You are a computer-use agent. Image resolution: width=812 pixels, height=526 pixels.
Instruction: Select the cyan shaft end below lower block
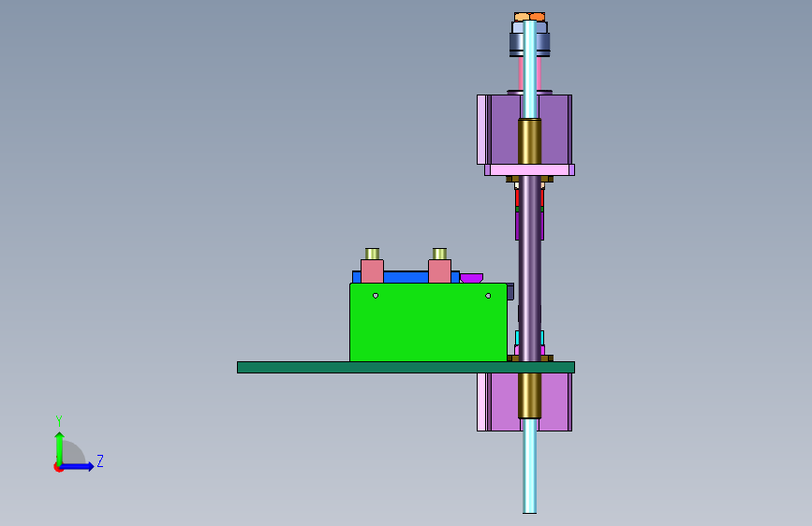(x=529, y=466)
